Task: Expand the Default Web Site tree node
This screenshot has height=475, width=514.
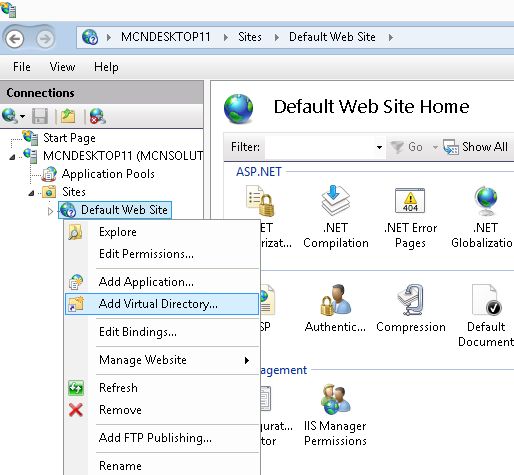Action: pos(50,211)
